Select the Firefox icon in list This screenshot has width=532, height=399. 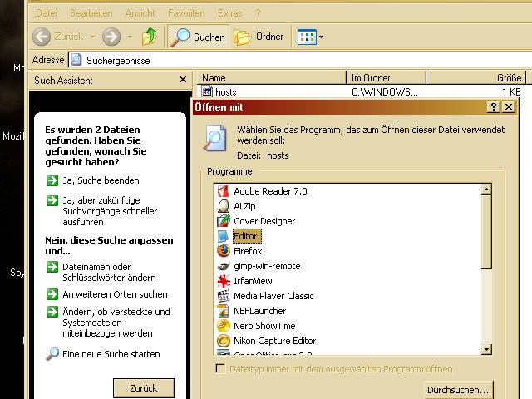point(224,251)
